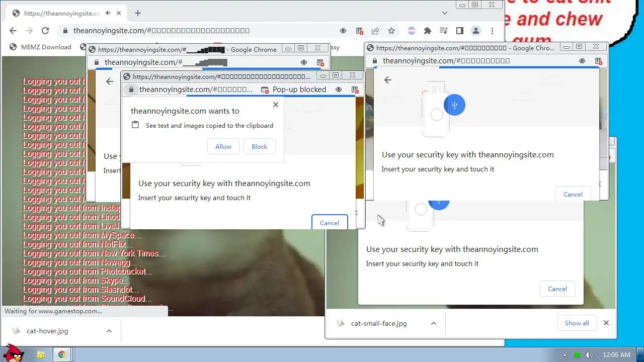Expand options chevron for cat-small-face.jpg
This screenshot has height=362, width=644.
tap(434, 323)
